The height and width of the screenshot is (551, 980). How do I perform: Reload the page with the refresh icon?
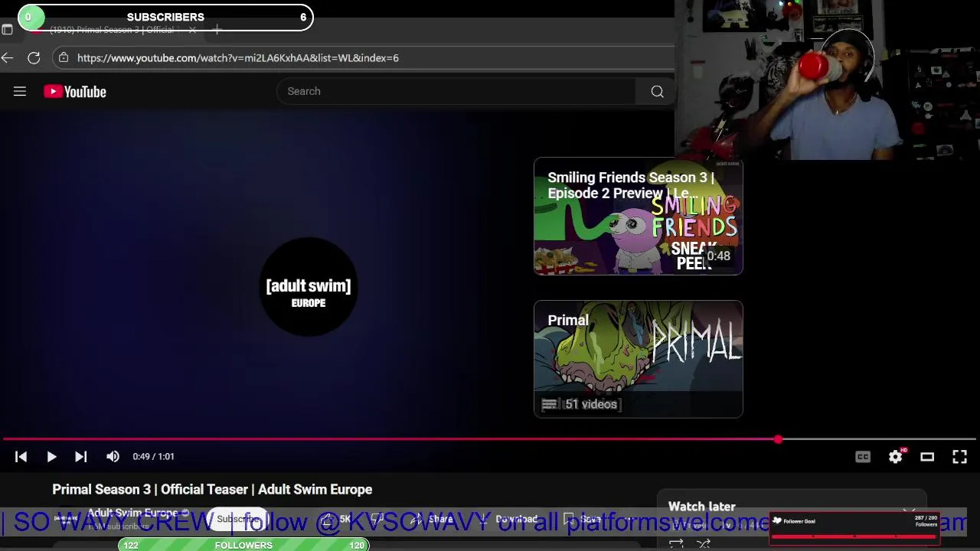[34, 57]
